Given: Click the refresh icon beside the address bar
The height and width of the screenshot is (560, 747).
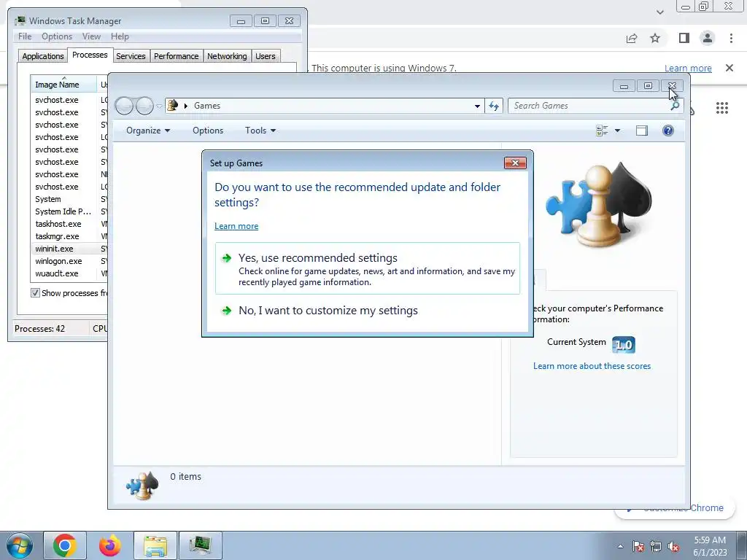Looking at the screenshot, I should coord(494,106).
